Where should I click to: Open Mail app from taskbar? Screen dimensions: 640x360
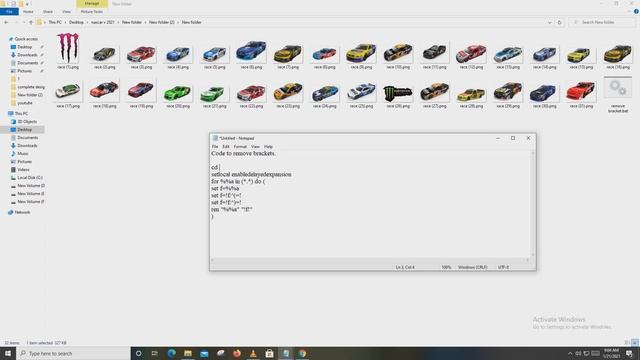click(204, 353)
